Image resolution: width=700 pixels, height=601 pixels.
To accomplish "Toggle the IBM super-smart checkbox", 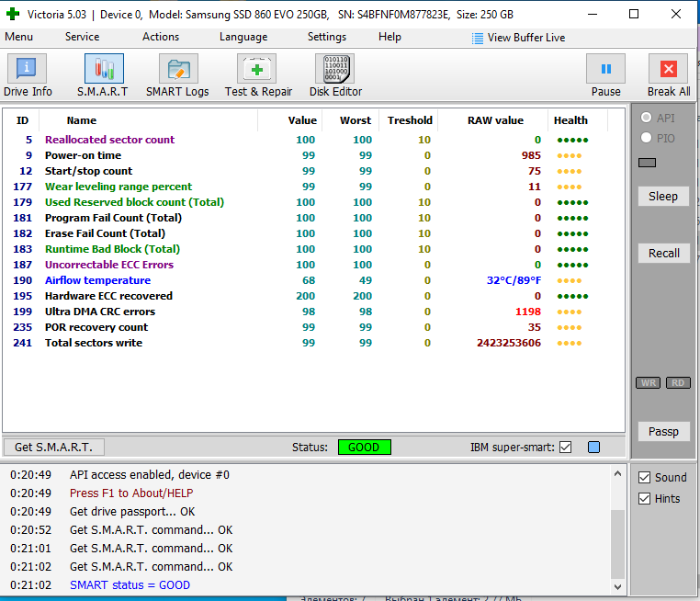I will click(x=565, y=447).
